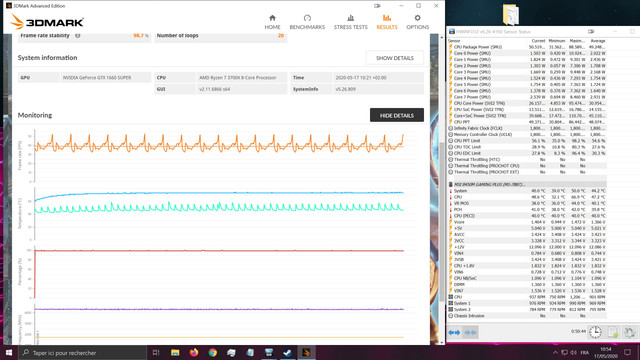Click Hide Details for Monitoring
Viewport: 640px width, 360px height.
pos(397,115)
